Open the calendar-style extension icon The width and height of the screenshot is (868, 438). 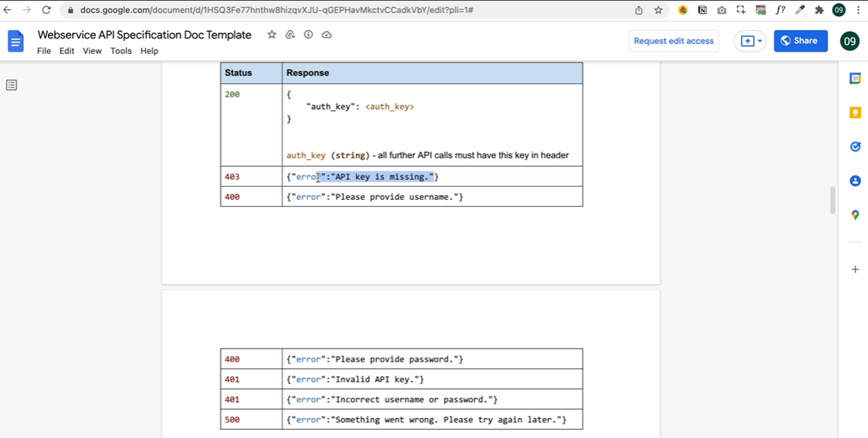pyautogui.click(x=761, y=10)
